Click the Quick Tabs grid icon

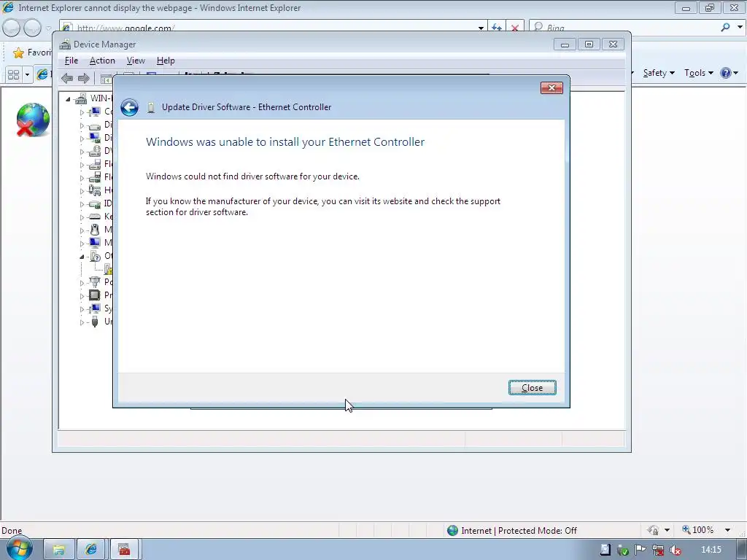point(13,74)
